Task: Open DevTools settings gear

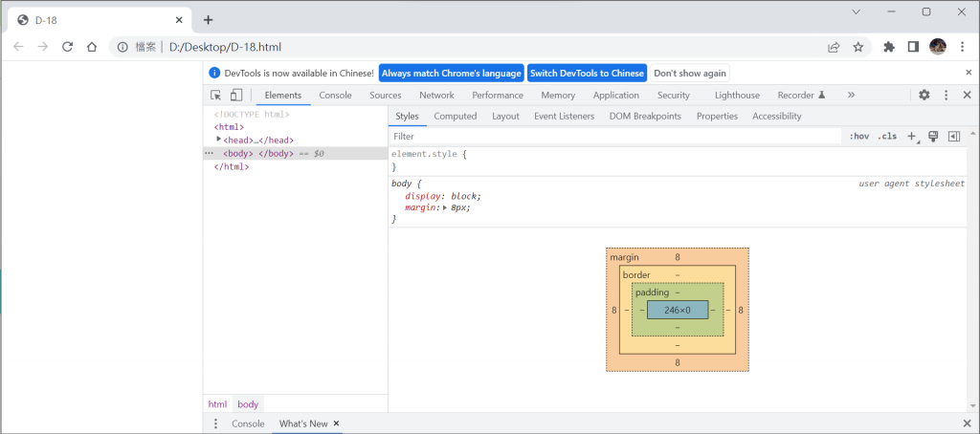Action: click(x=924, y=96)
